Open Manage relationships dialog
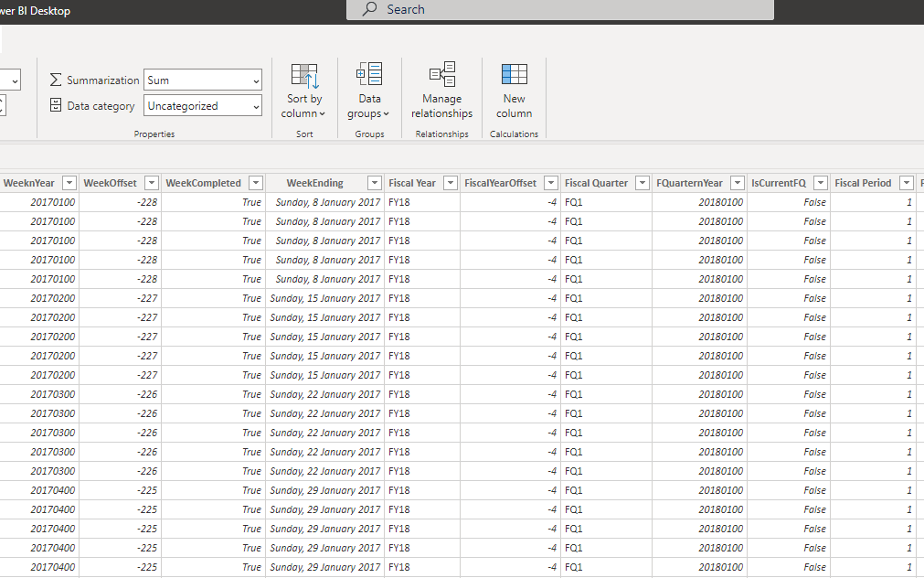This screenshot has width=924, height=578. tap(441, 91)
